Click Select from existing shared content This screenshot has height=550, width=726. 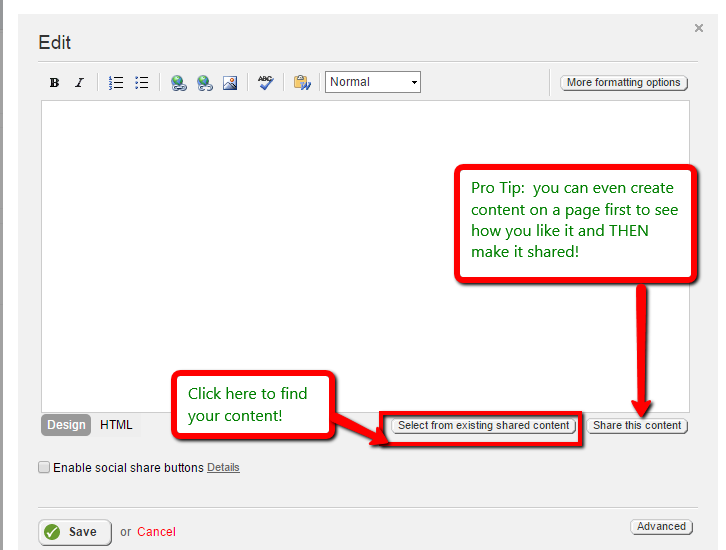coord(483,426)
